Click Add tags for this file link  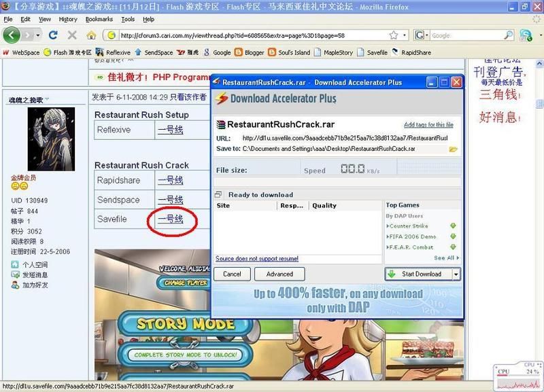[428, 125]
